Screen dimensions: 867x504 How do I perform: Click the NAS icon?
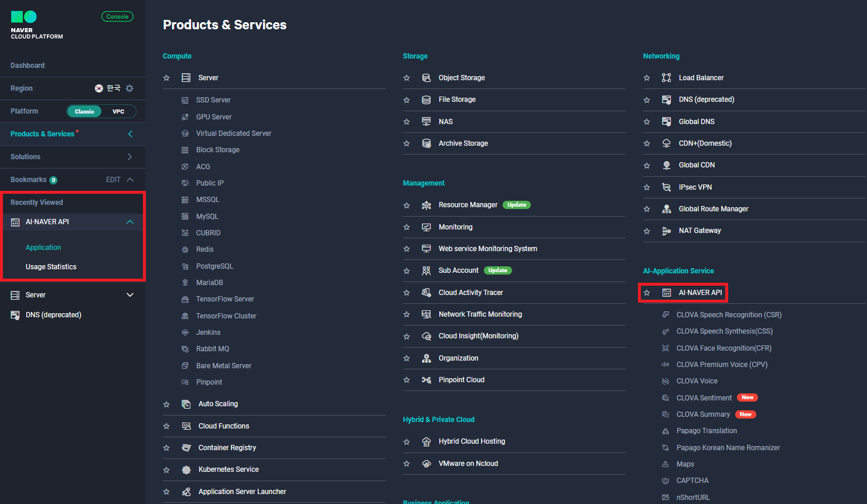click(426, 122)
